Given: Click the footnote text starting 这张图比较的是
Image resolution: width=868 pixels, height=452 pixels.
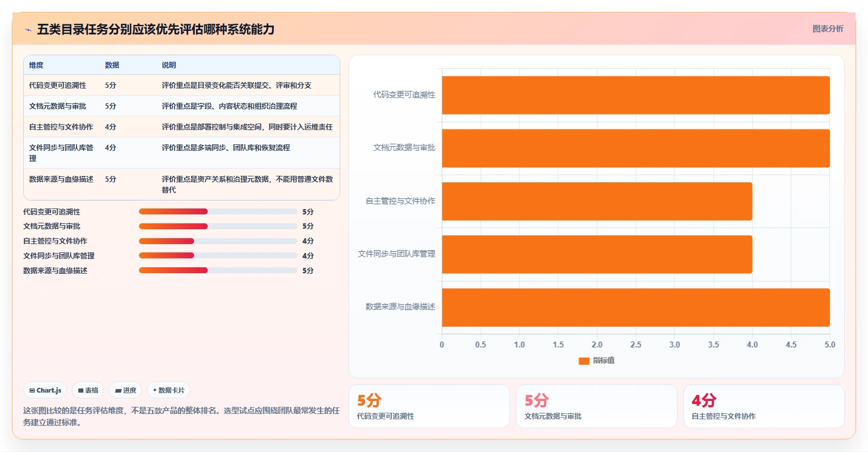Looking at the screenshot, I should tap(181, 416).
